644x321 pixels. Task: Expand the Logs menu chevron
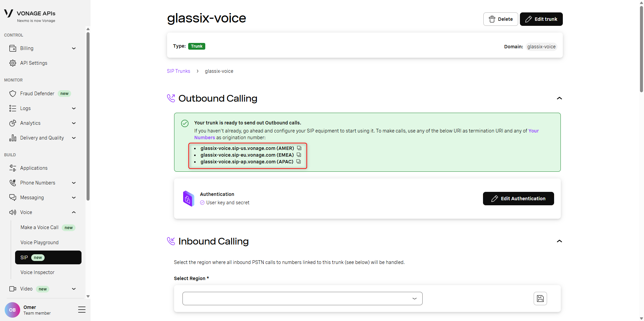tap(74, 108)
